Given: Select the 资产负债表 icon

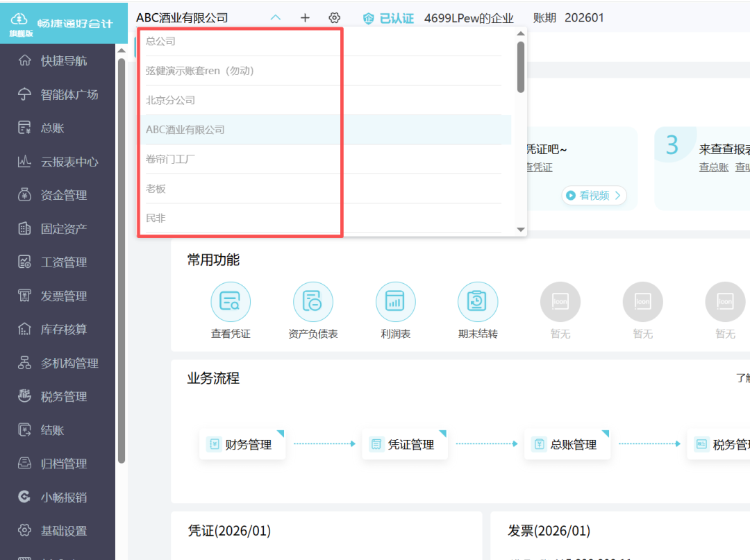Looking at the screenshot, I should point(312,309).
